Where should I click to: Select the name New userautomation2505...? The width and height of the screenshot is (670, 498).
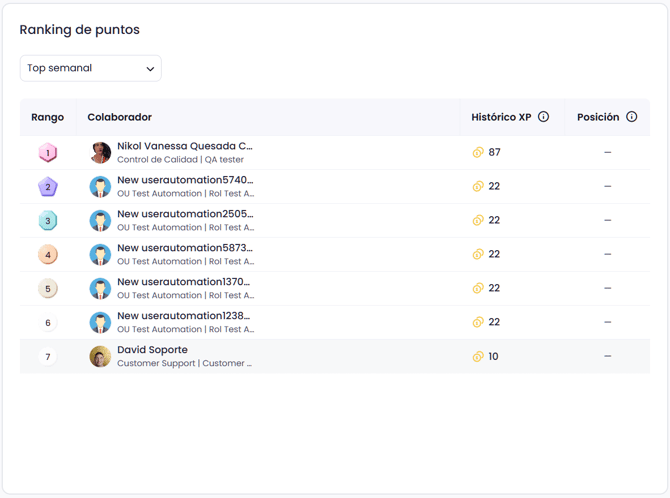(x=185, y=214)
